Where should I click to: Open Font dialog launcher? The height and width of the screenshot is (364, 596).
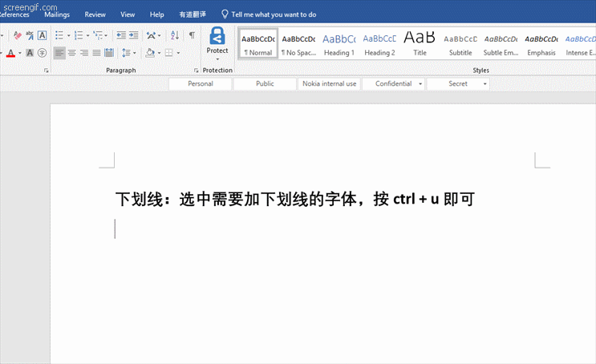(46, 71)
